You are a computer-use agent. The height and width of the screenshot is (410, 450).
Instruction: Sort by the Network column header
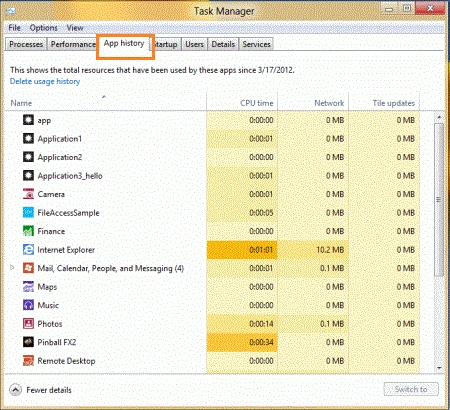click(313, 103)
